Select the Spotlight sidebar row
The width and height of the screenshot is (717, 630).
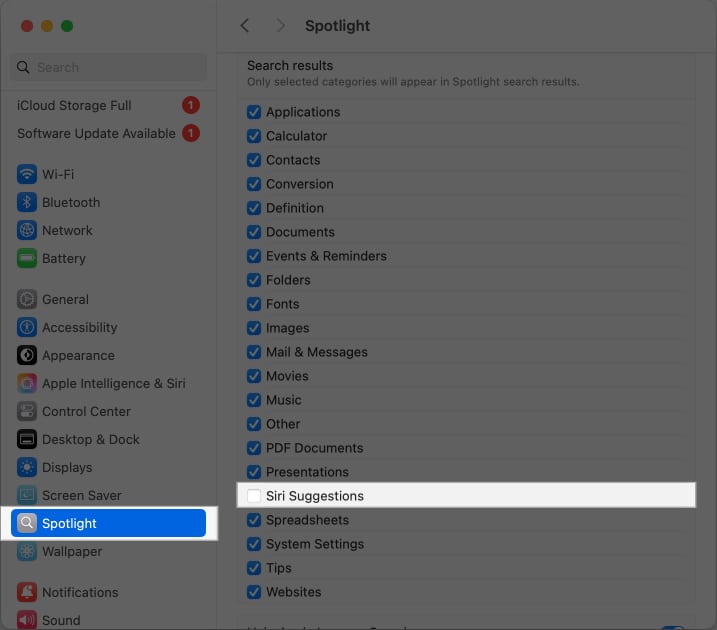pyautogui.click(x=108, y=523)
